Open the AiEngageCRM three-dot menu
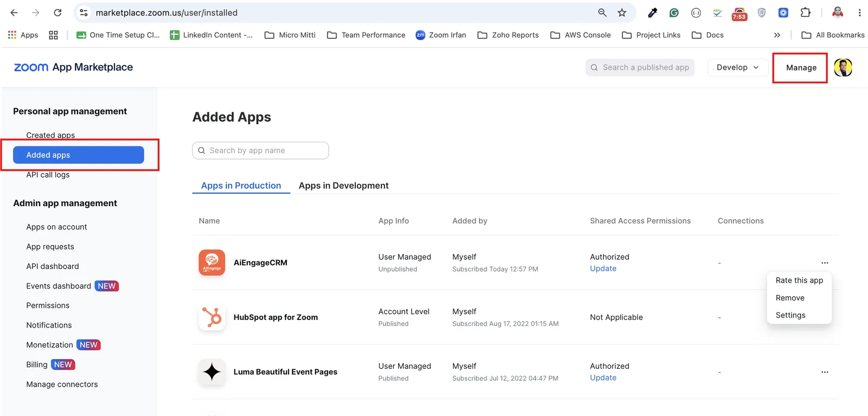This screenshot has width=868, height=416. point(825,263)
